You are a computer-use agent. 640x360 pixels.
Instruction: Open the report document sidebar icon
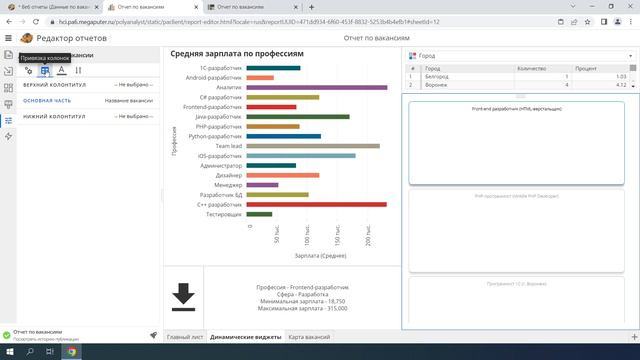pyautogui.click(x=8, y=55)
